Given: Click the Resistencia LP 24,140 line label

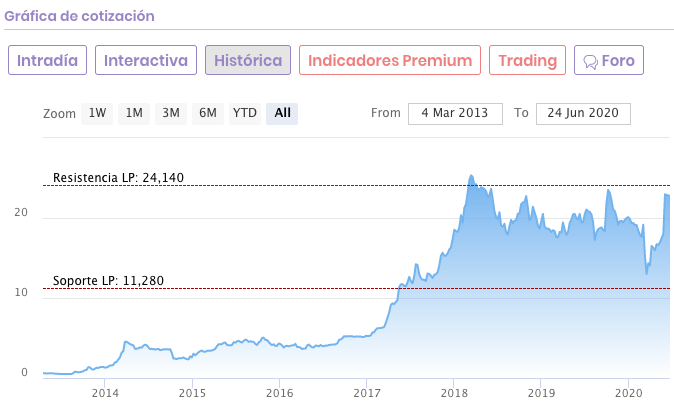Looking at the screenshot, I should 118,178.
